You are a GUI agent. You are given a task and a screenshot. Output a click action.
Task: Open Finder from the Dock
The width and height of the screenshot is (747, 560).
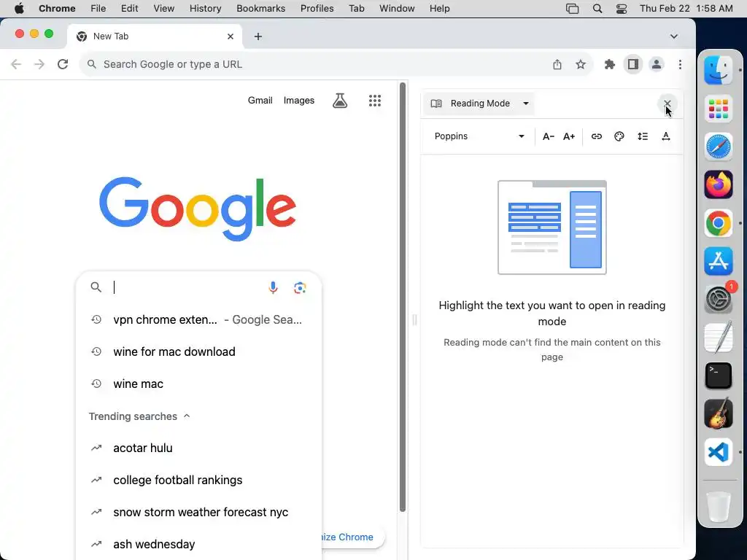pos(719,70)
